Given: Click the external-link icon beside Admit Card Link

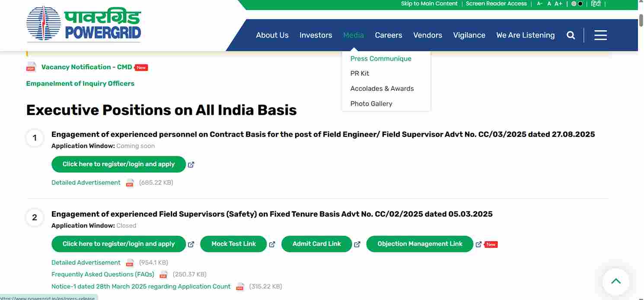Looking at the screenshot, I should pyautogui.click(x=357, y=244).
